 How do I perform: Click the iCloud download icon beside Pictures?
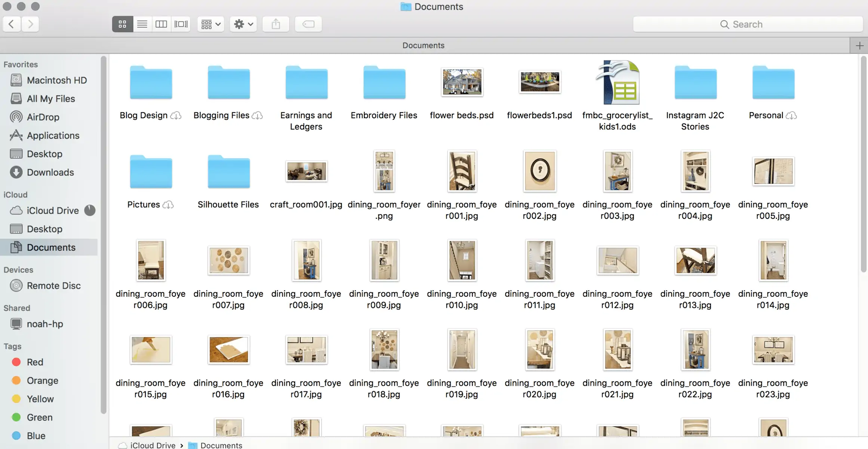point(168,205)
